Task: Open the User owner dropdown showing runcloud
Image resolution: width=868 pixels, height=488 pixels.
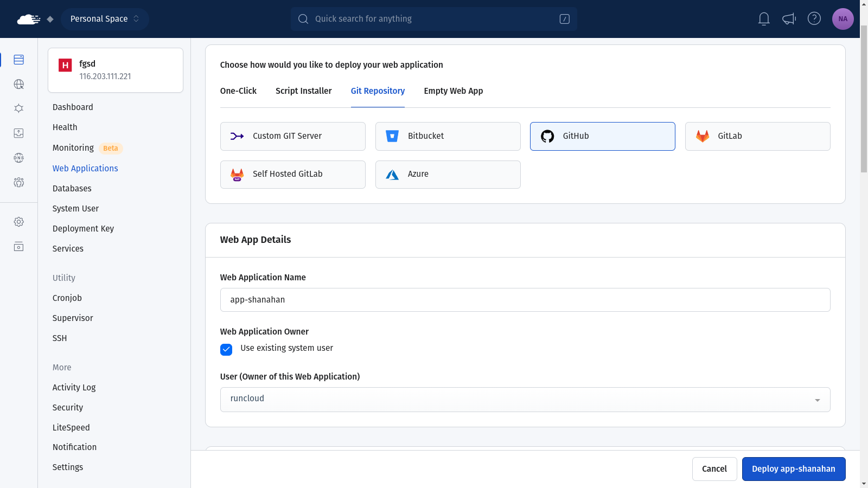Action: (x=525, y=400)
